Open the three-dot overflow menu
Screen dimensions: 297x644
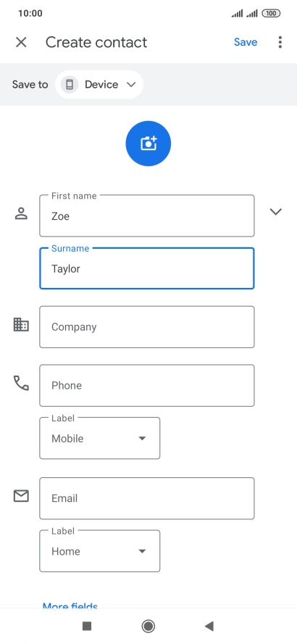280,42
